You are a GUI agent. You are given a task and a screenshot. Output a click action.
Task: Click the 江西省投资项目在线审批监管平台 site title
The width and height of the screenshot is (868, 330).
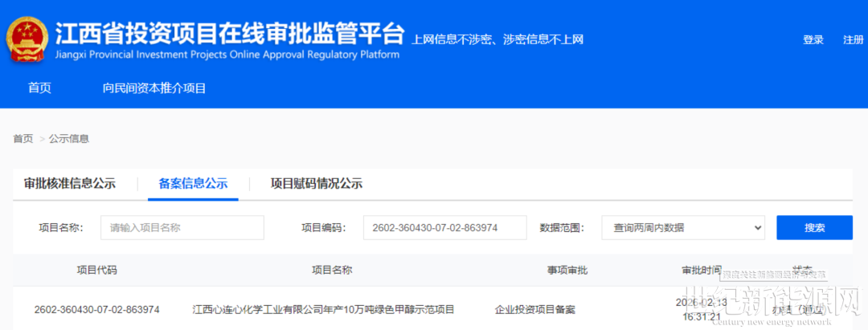(x=229, y=33)
